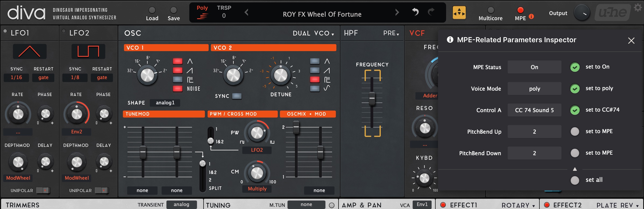Toggle LFO2 UNIPOLAR switch

pyautogui.click(x=102, y=190)
